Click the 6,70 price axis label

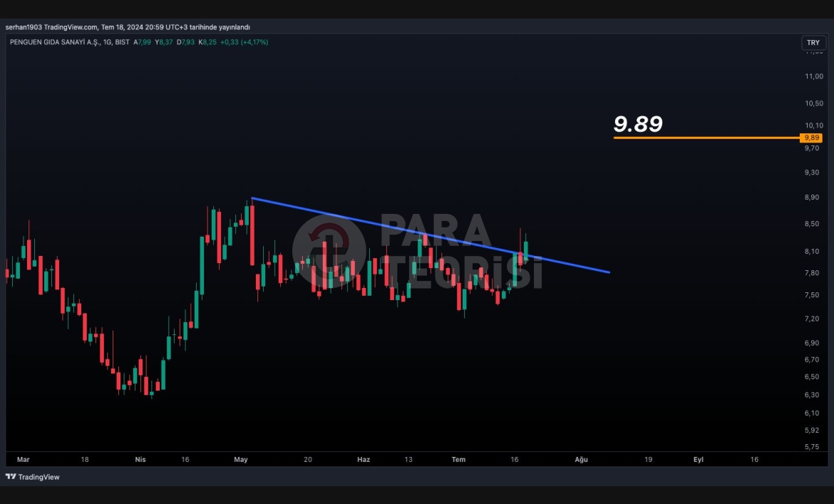[812, 360]
